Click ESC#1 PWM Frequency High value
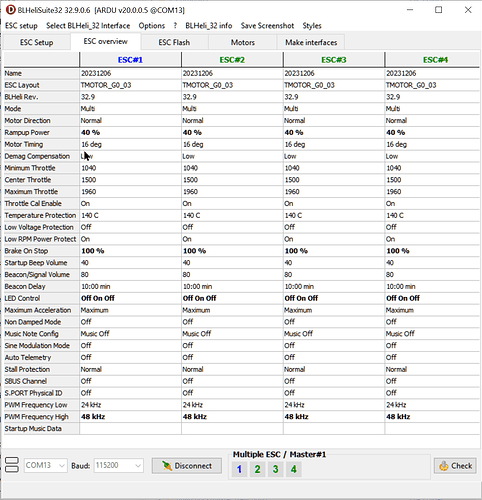The height and width of the screenshot is (500, 482). [x=130, y=417]
